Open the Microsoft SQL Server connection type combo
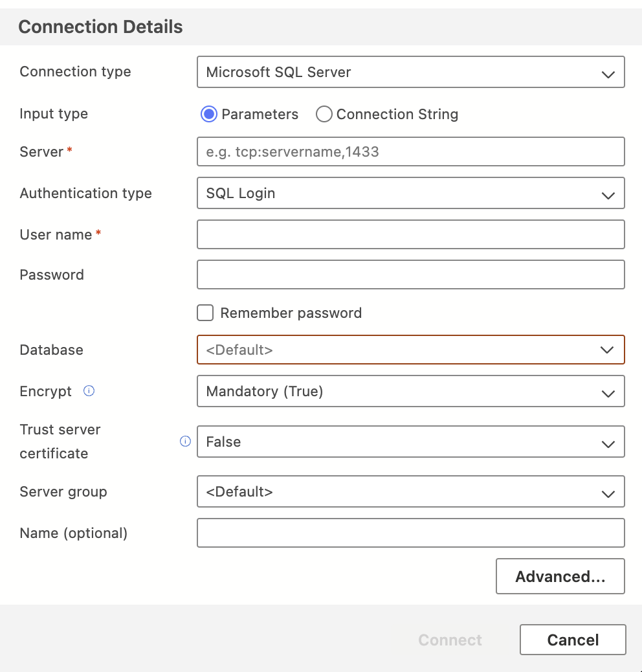This screenshot has height=672, width=642. coord(411,72)
